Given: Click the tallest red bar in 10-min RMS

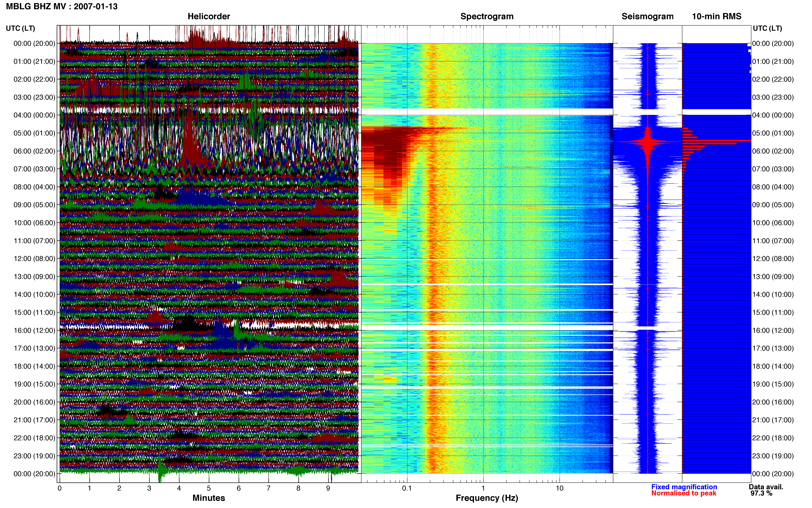Looking at the screenshot, I should pyautogui.click(x=717, y=140).
